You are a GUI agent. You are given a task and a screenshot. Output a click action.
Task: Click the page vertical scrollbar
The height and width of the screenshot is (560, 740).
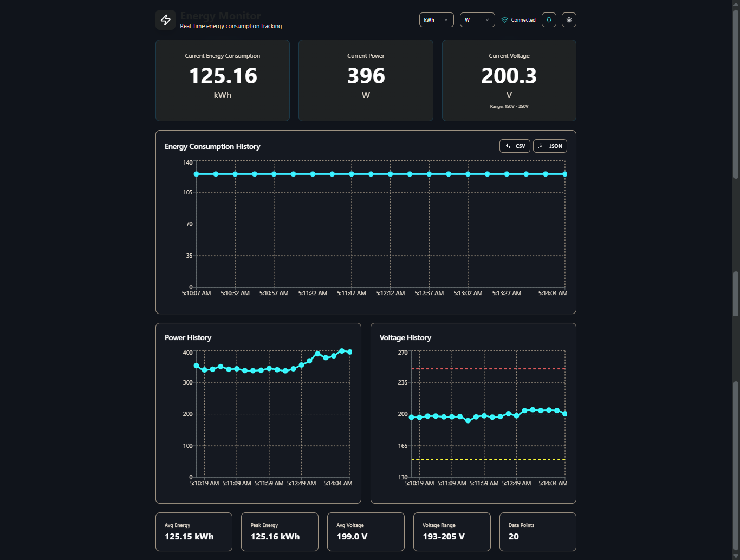pyautogui.click(x=736, y=162)
